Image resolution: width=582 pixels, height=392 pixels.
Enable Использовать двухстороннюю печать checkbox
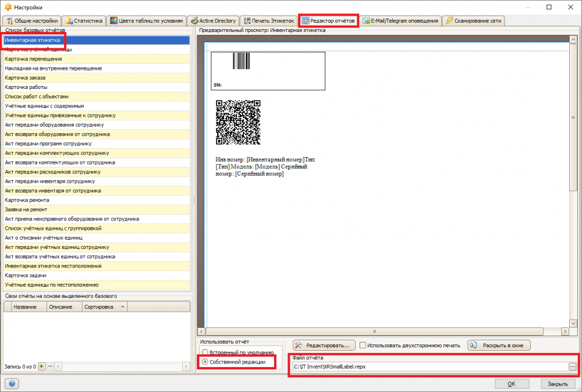tap(363, 345)
